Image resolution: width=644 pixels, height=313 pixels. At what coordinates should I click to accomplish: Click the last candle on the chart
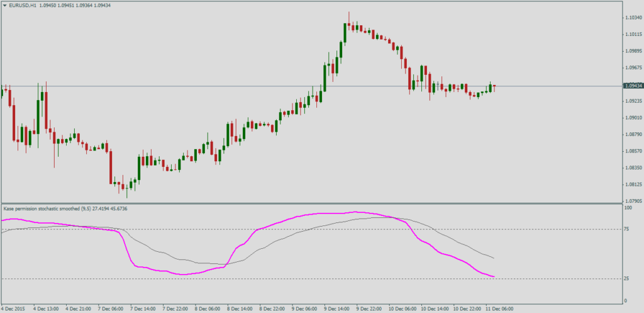(494, 86)
